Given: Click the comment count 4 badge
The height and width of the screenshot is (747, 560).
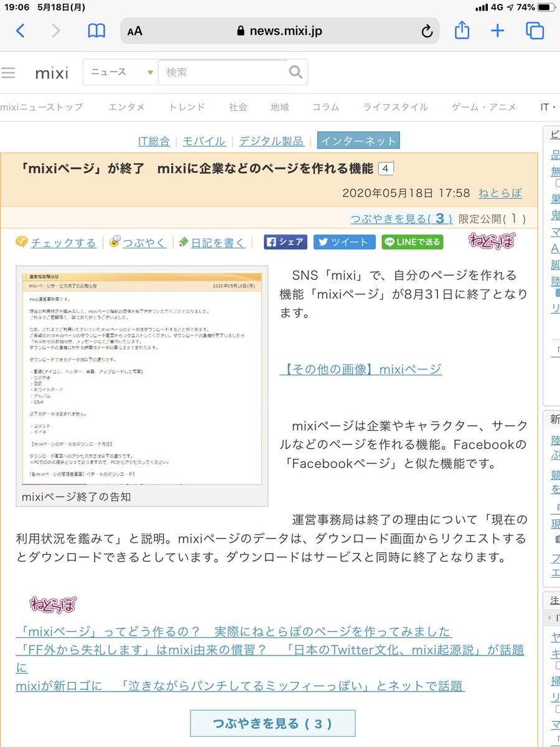Looking at the screenshot, I should [386, 169].
